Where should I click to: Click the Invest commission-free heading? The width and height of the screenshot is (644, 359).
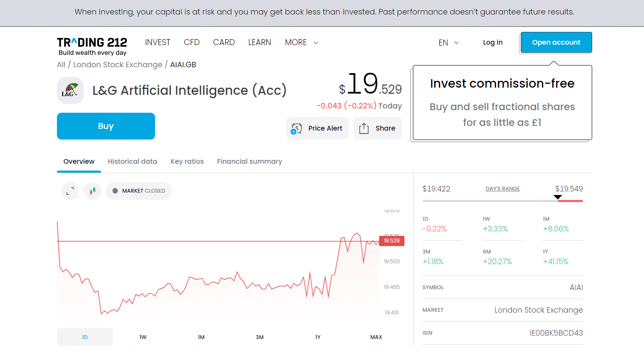tap(502, 83)
